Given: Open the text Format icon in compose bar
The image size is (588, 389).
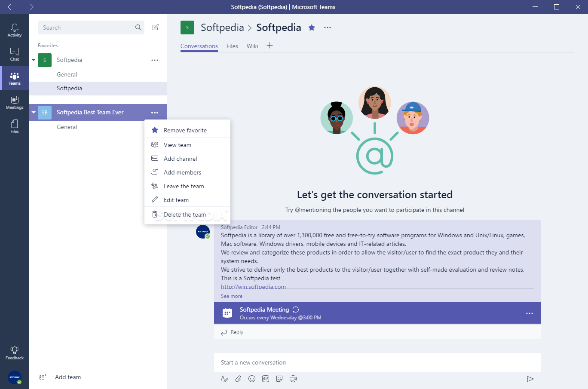Looking at the screenshot, I should (224, 379).
